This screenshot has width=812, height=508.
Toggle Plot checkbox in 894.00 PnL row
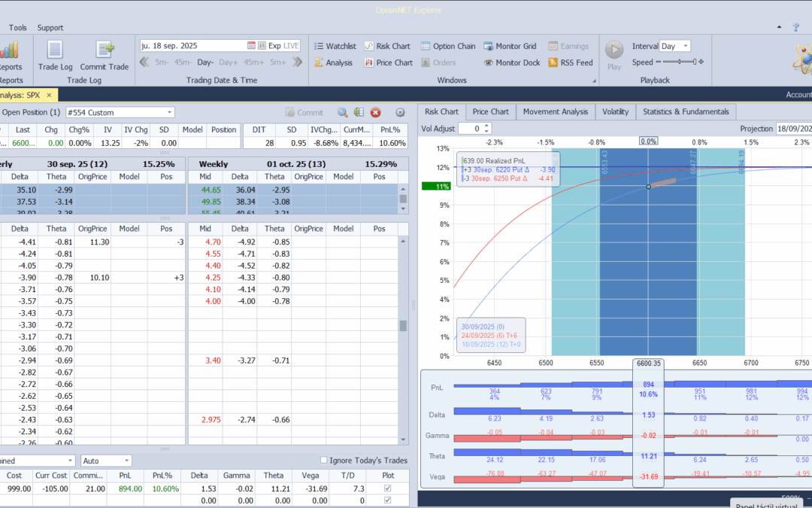coord(388,488)
